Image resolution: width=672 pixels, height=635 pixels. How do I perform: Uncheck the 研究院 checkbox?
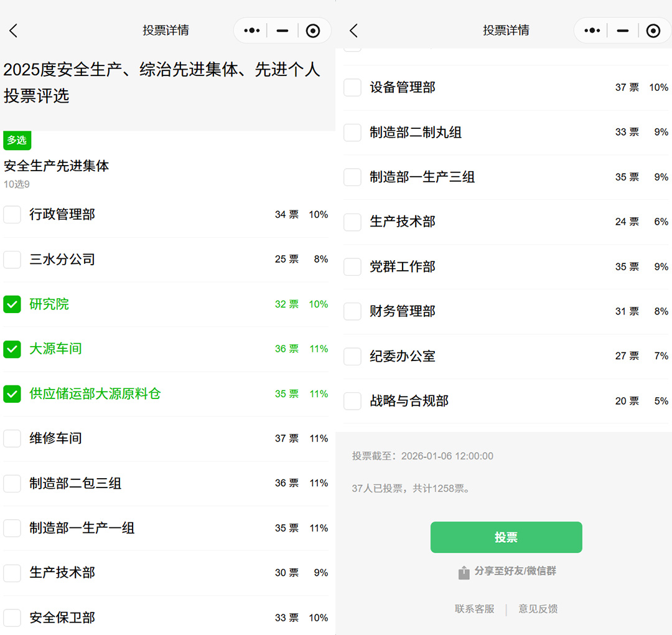point(12,304)
